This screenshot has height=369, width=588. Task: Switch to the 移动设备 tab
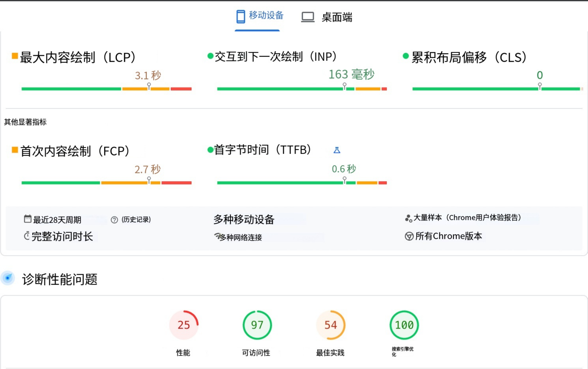pos(260,17)
